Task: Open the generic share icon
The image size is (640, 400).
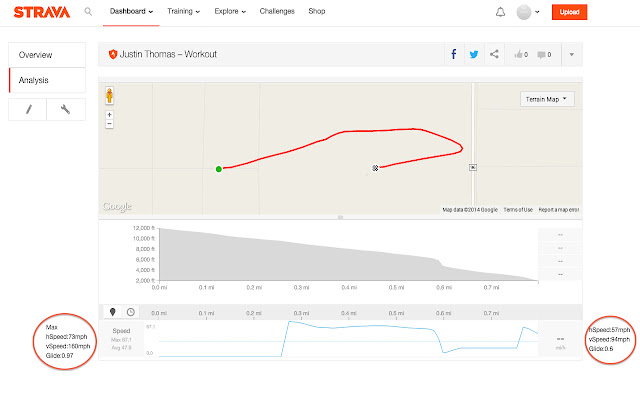Action: coord(494,54)
